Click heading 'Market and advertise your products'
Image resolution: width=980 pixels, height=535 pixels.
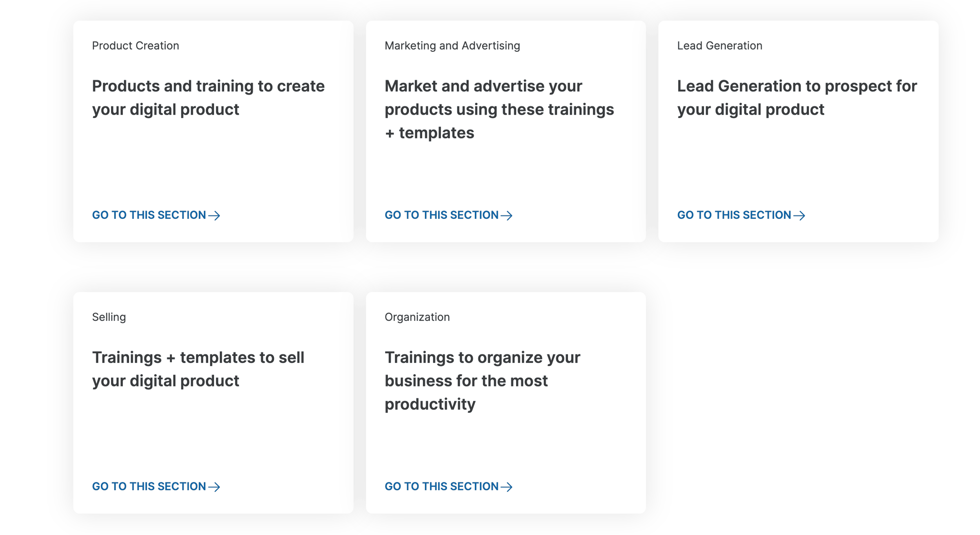click(499, 109)
